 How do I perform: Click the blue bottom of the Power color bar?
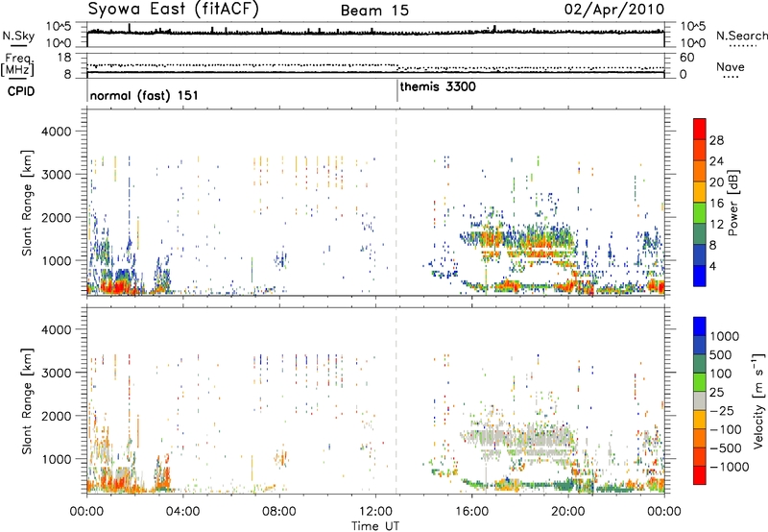click(x=700, y=276)
